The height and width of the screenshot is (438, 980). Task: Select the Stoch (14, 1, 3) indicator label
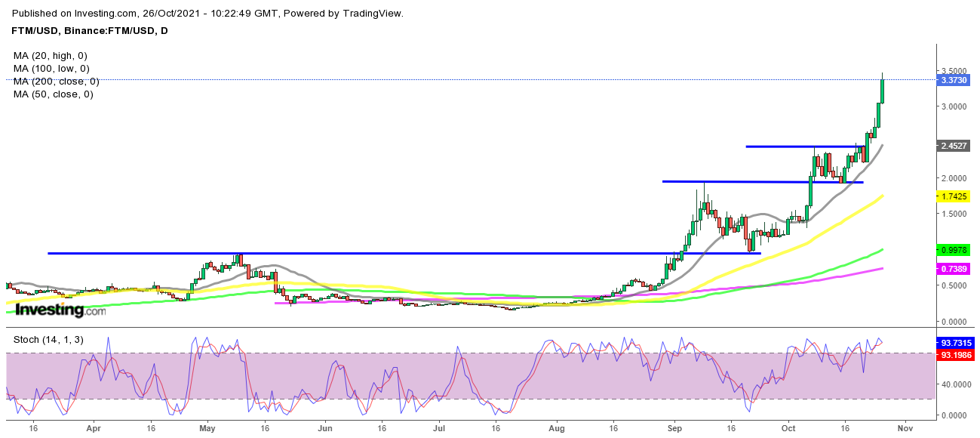click(x=47, y=340)
